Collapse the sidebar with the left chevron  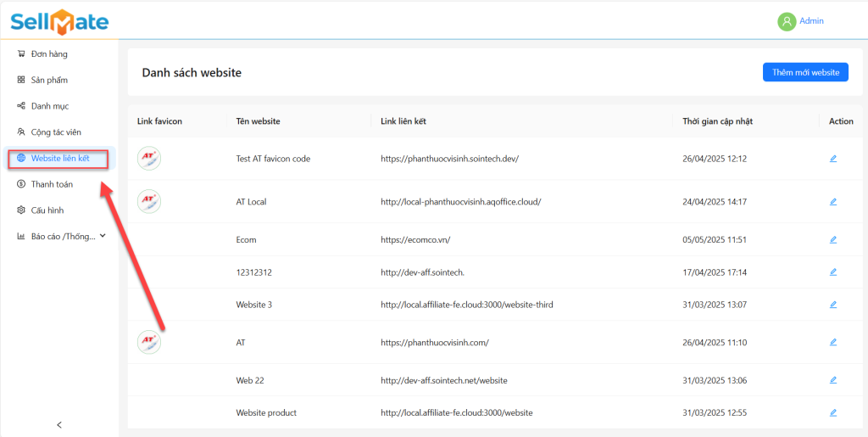tap(58, 425)
